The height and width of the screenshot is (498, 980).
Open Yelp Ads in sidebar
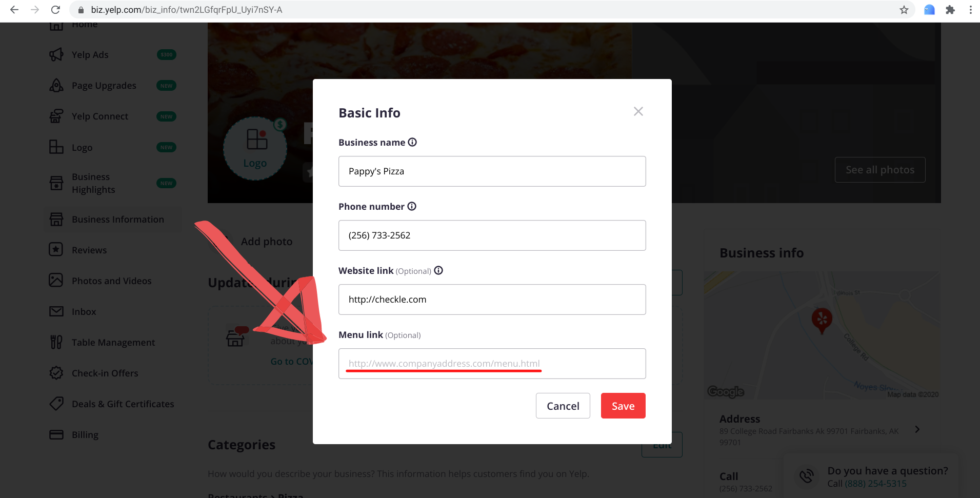coord(90,55)
